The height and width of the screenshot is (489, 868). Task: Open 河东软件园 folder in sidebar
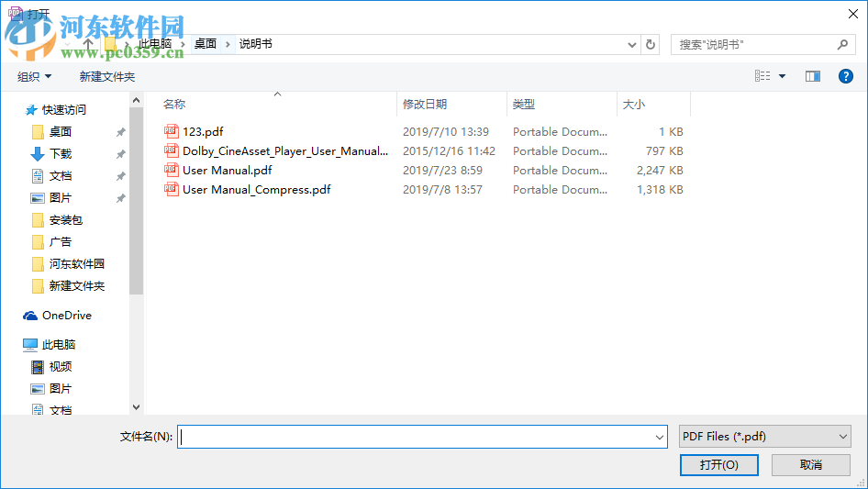[77, 264]
